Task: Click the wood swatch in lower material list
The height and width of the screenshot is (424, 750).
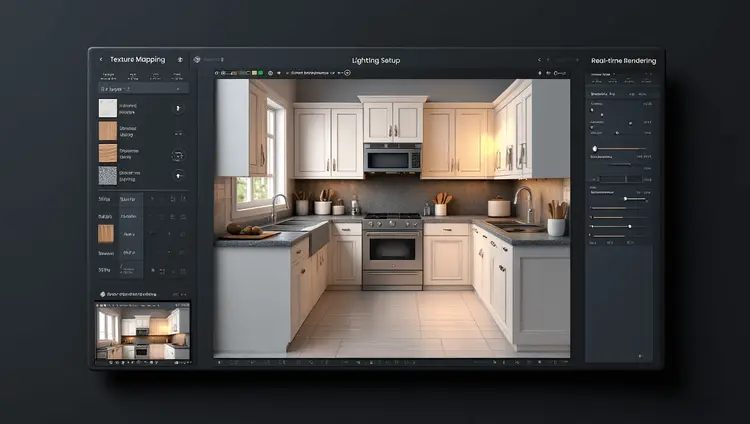Action: pos(106,233)
